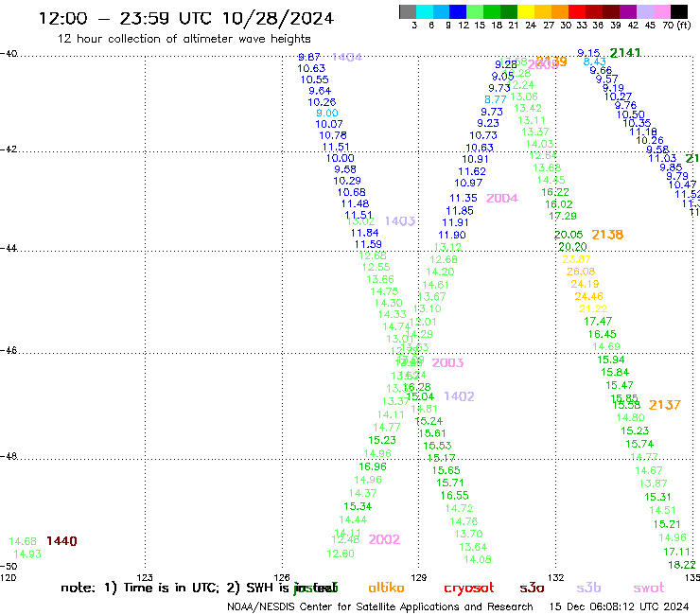Image resolution: width=700 pixels, height=615 pixels.
Task: Click the altika pass time label 2138
Action: tap(607, 234)
